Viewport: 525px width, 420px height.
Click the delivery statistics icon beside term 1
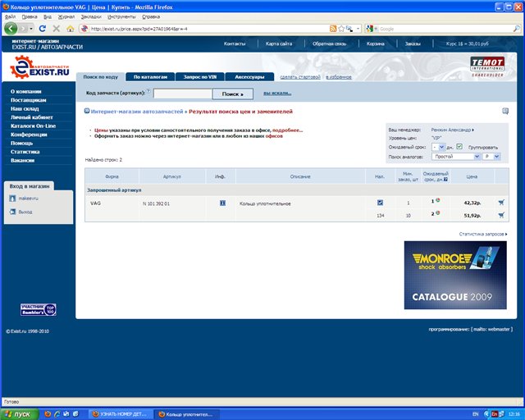click(437, 200)
